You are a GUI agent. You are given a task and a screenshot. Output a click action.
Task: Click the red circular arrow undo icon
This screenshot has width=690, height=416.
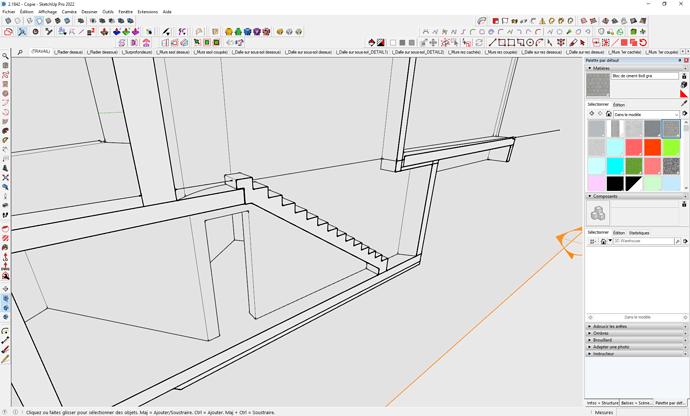[x=643, y=43]
